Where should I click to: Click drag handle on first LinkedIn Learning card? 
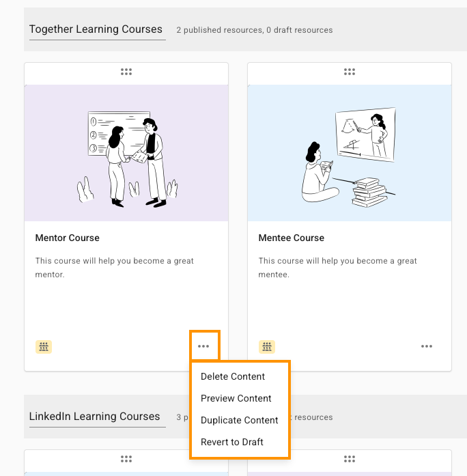[126, 459]
